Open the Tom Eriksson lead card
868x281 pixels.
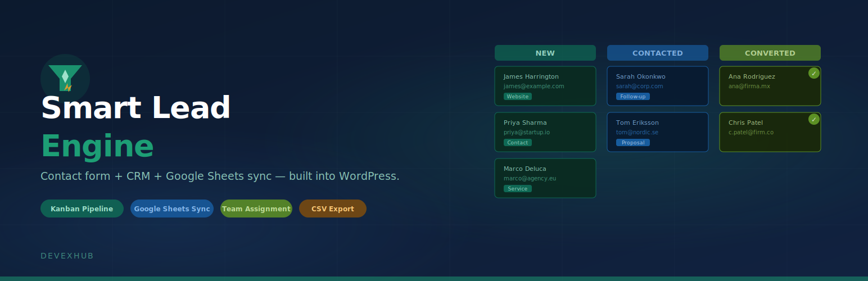pos(658,132)
